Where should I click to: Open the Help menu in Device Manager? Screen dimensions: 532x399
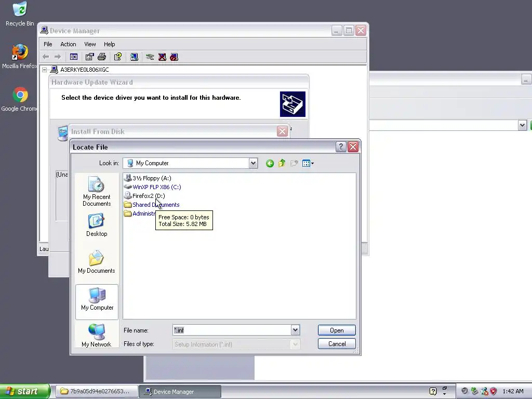pyautogui.click(x=109, y=44)
